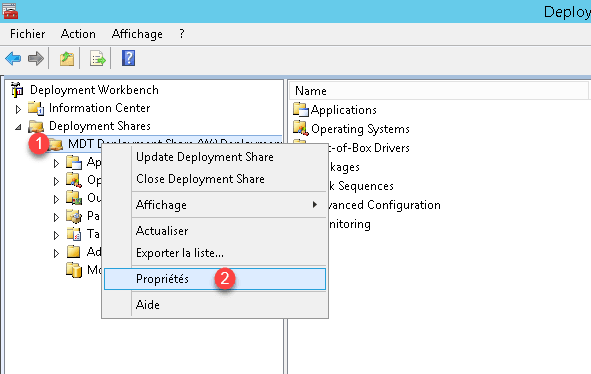
Task: Select the Information Center label
Action: pos(100,108)
